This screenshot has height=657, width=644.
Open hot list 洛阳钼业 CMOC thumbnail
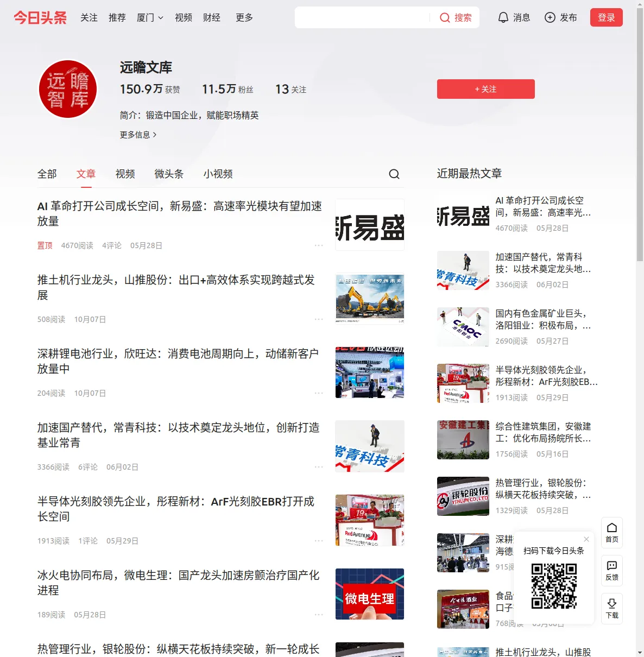pyautogui.click(x=463, y=327)
